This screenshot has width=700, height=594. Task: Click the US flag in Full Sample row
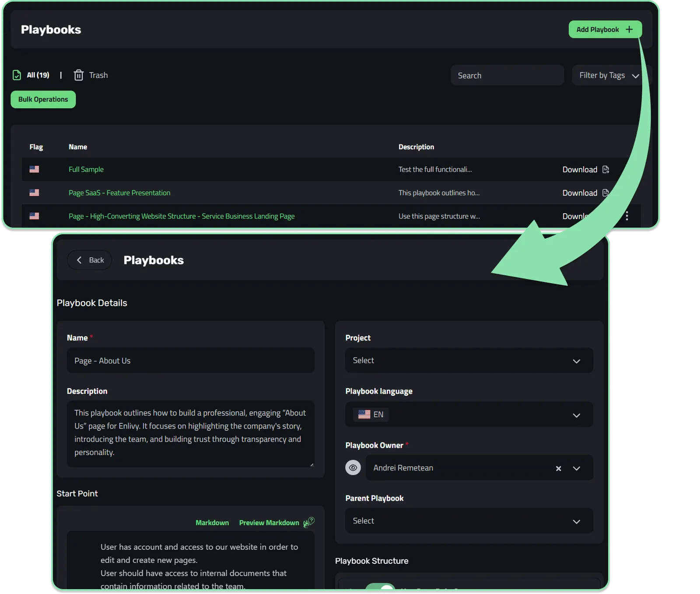[x=34, y=169]
